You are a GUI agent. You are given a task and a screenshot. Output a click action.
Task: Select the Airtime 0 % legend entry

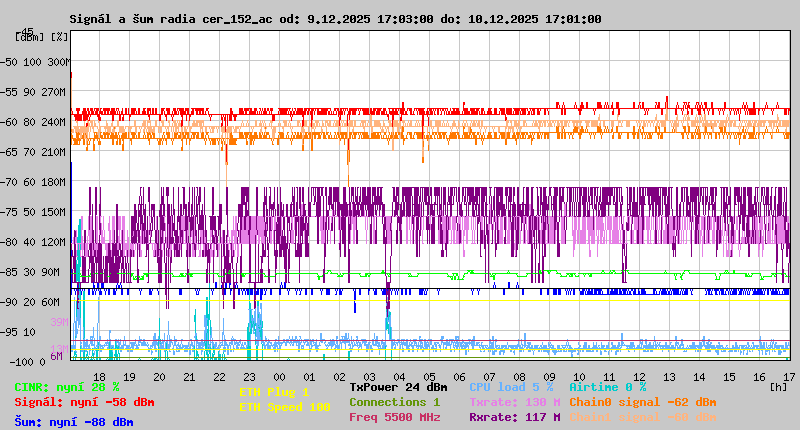click(x=607, y=387)
